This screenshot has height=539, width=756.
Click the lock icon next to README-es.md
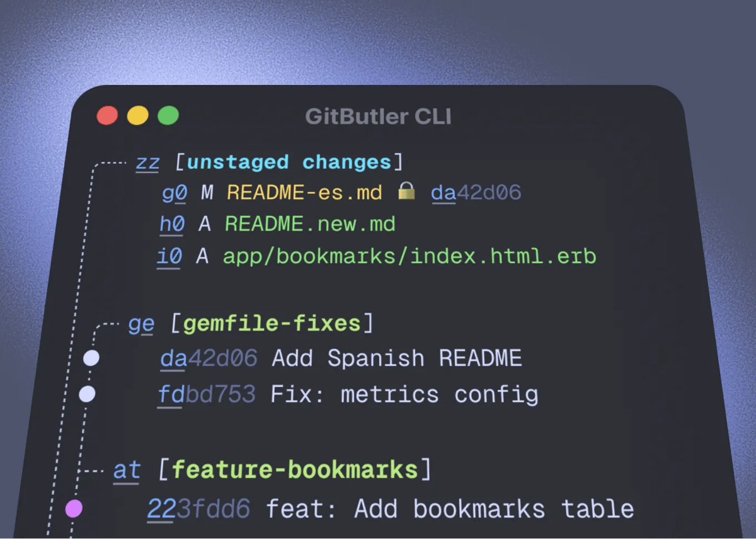point(407,192)
